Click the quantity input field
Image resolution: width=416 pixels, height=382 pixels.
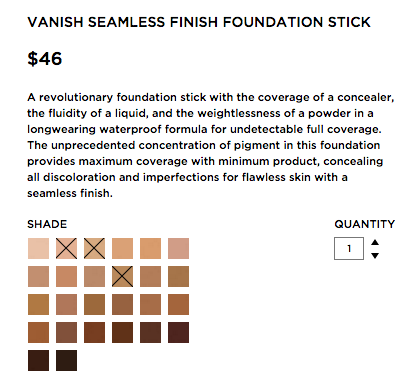(349, 249)
